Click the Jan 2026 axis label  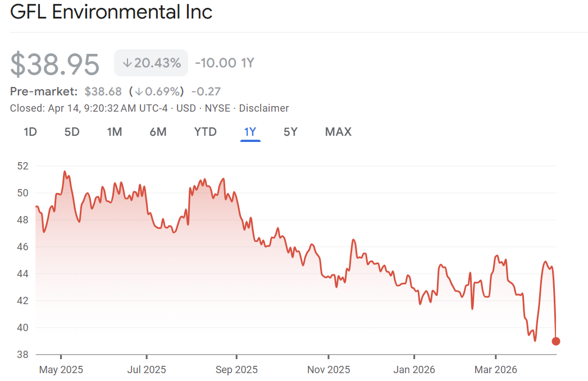[414, 370]
